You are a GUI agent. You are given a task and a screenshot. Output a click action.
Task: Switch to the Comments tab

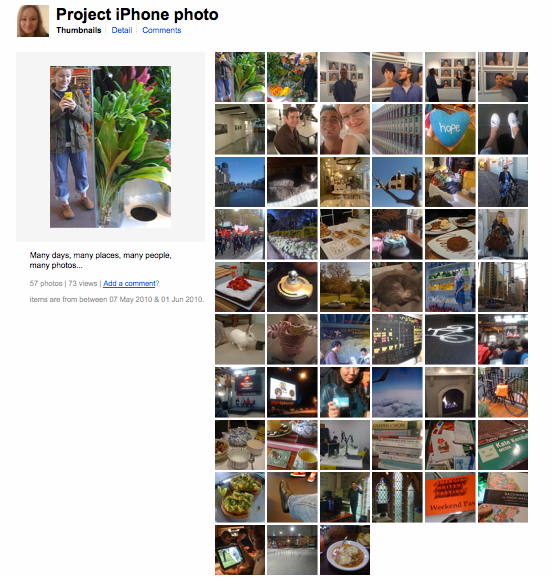[x=162, y=30]
